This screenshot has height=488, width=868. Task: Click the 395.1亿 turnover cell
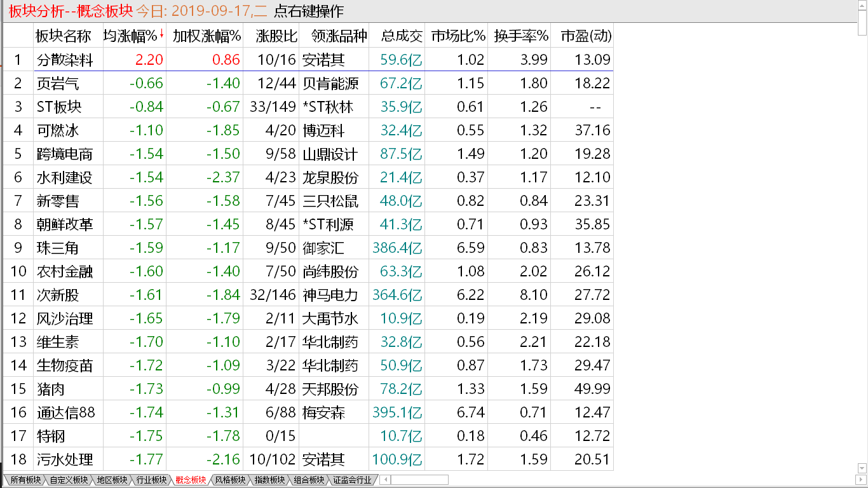pos(397,412)
